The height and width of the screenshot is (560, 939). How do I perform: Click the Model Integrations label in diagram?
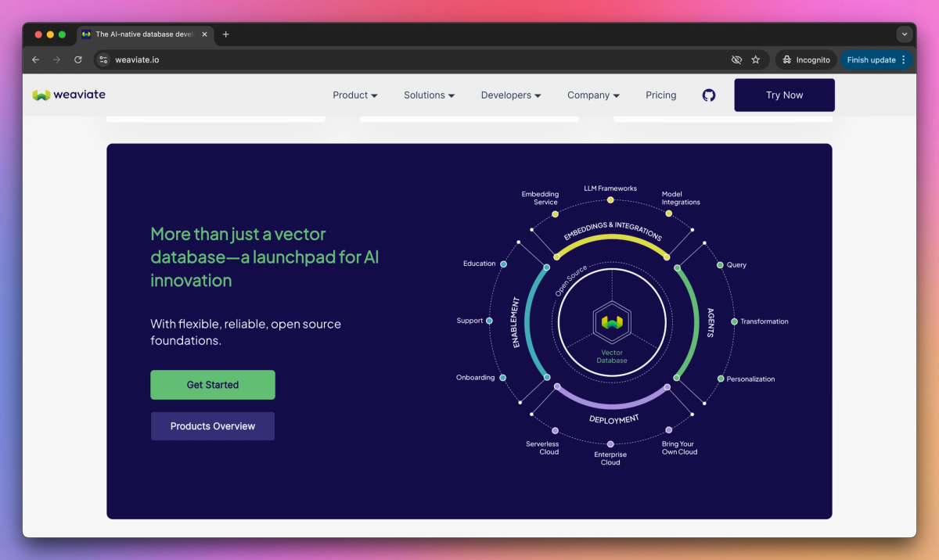(681, 198)
